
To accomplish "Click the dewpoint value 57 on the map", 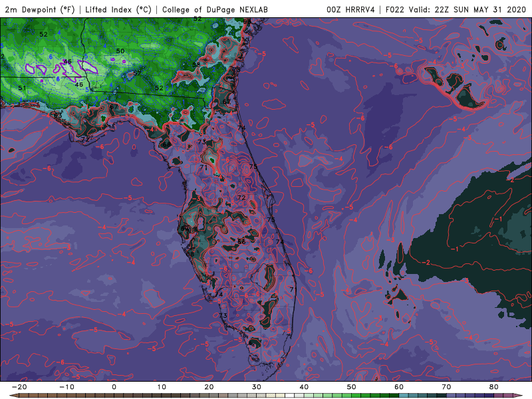I will tap(137, 73).
